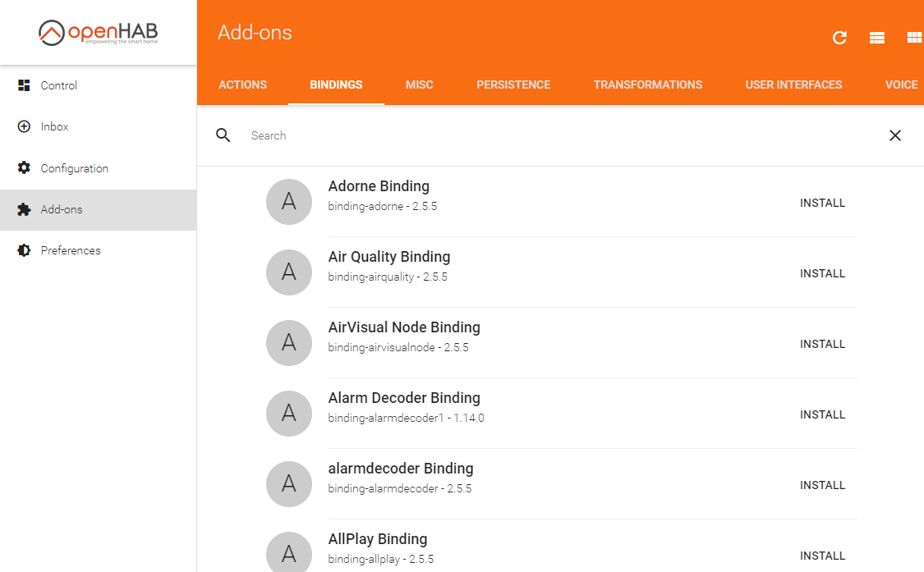Open Preferences in the sidebar

(x=99, y=250)
